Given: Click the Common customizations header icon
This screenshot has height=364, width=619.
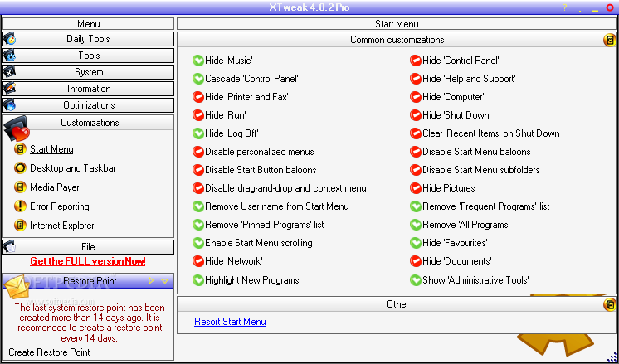Looking at the screenshot, I should pyautogui.click(x=610, y=41).
